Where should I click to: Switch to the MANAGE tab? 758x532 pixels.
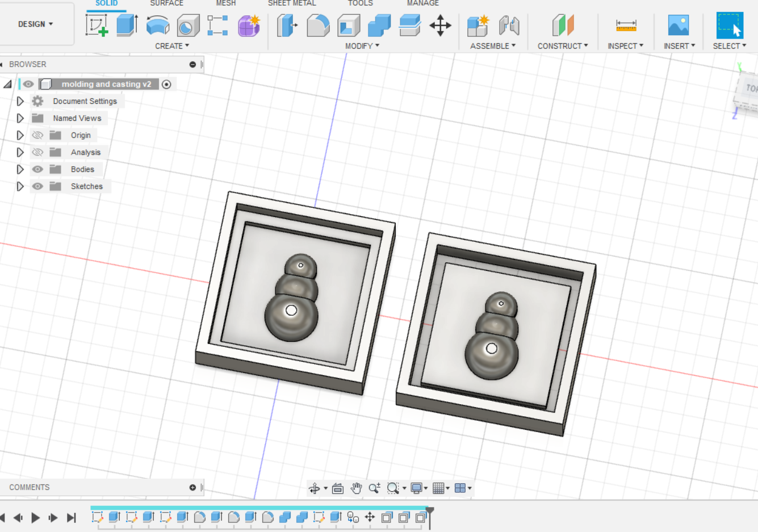(423, 3)
